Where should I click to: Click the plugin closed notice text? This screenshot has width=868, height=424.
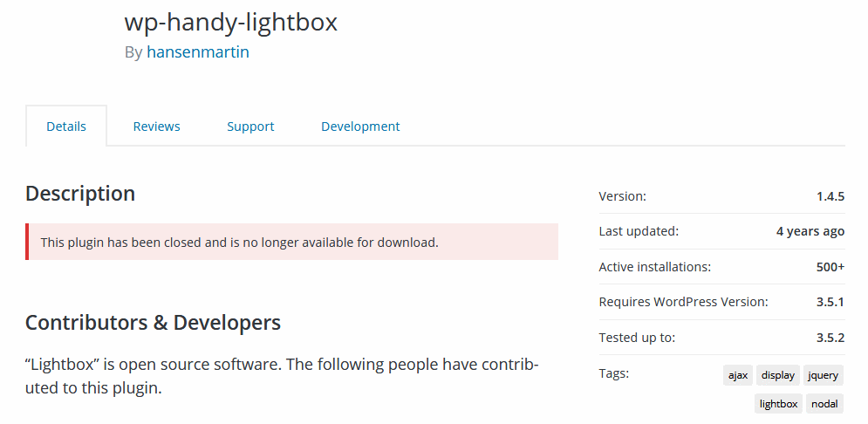point(239,242)
